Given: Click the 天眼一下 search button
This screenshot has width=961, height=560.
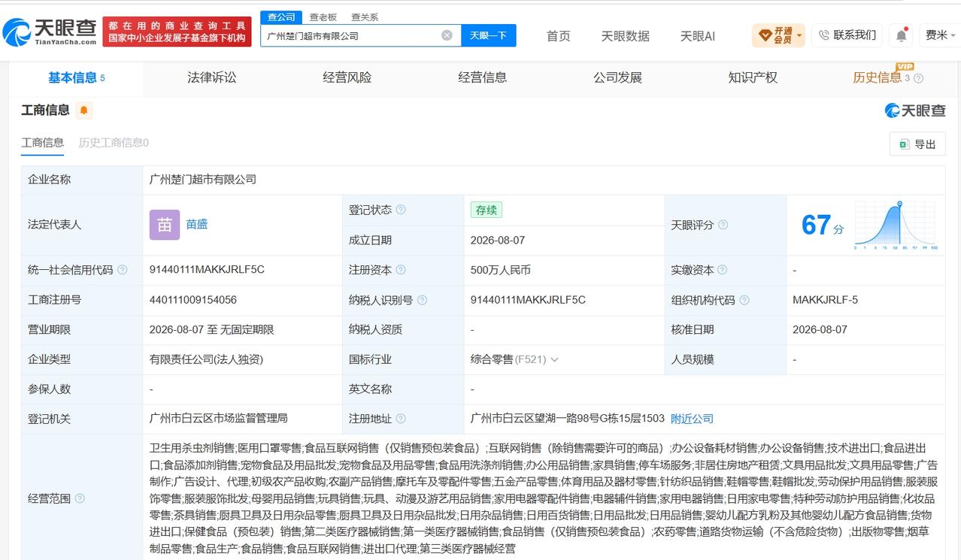Looking at the screenshot, I should (488, 35).
